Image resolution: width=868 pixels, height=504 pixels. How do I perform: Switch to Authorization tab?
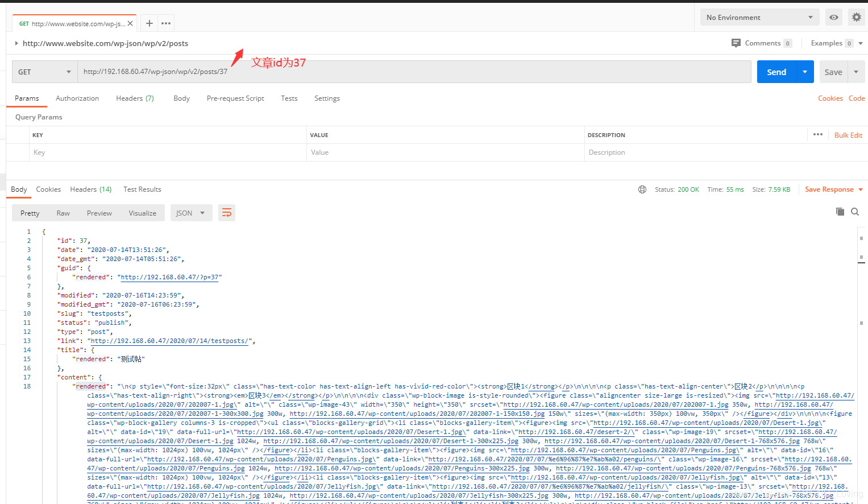pyautogui.click(x=77, y=98)
